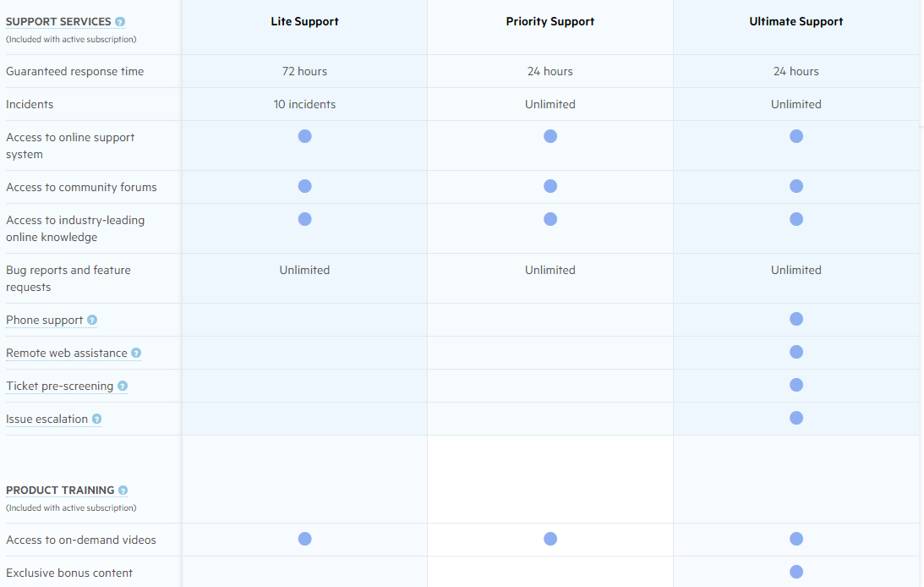This screenshot has height=587, width=924.
Task: Click the 10 incidents cell under Lite Support
Action: (x=304, y=105)
